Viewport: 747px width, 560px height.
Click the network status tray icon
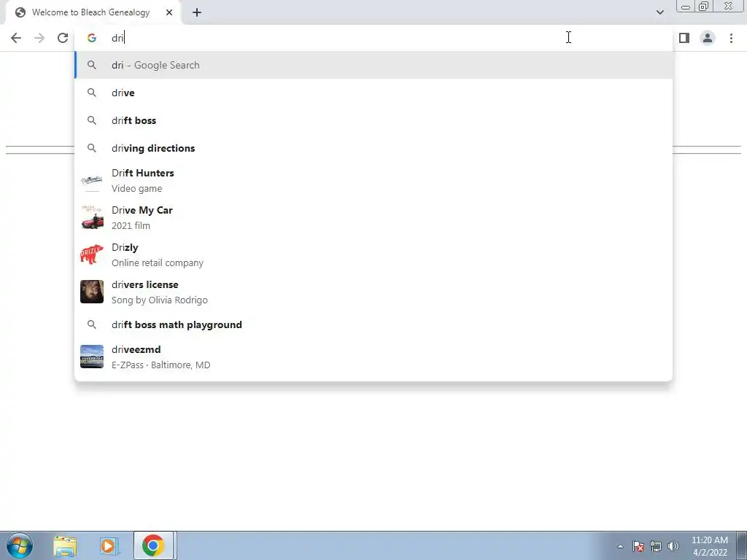coord(656,546)
